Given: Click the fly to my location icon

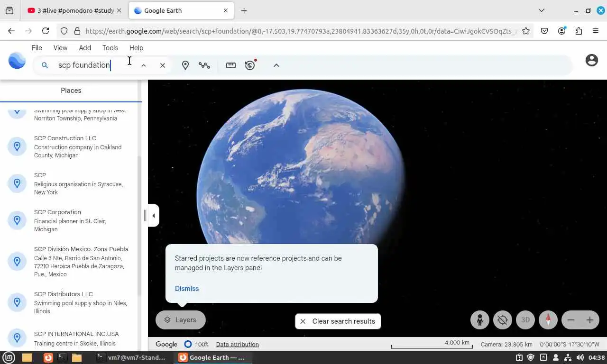Looking at the screenshot, I should coord(503,320).
